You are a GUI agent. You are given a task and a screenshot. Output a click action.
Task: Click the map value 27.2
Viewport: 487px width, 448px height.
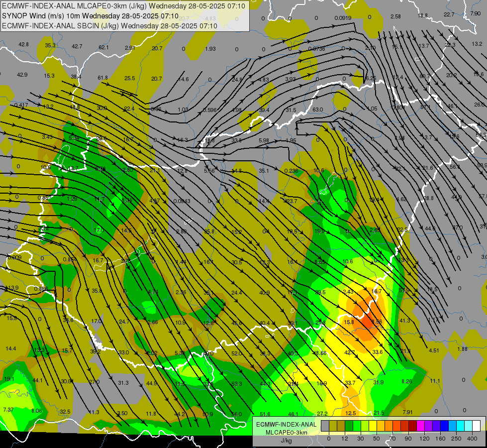(x=322, y=414)
